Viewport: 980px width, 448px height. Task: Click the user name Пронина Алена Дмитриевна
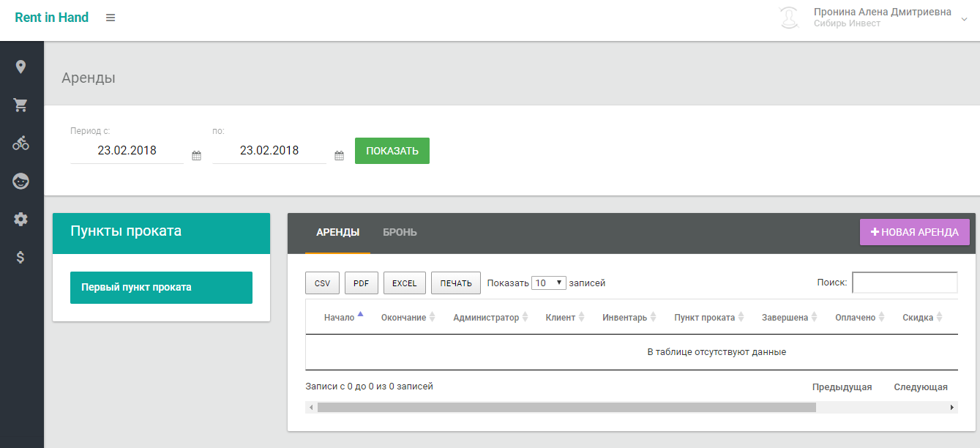point(883,12)
